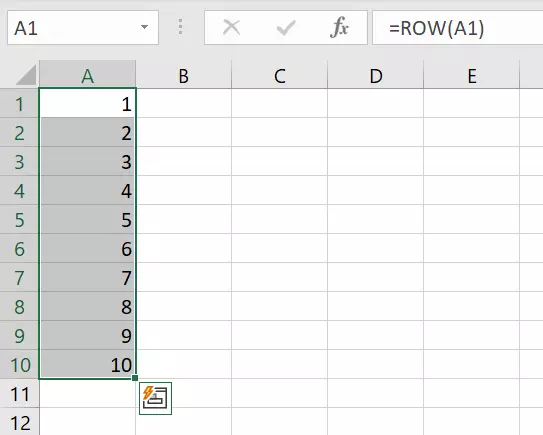
Task: Select row 4 header
Action: (19, 190)
